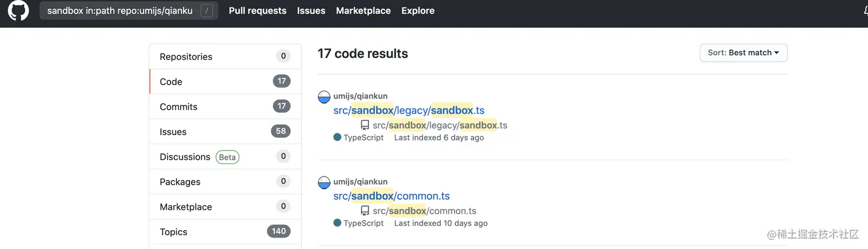Click the slash shortcut key icon in search
The width and height of the screenshot is (868, 249).
[x=207, y=10]
